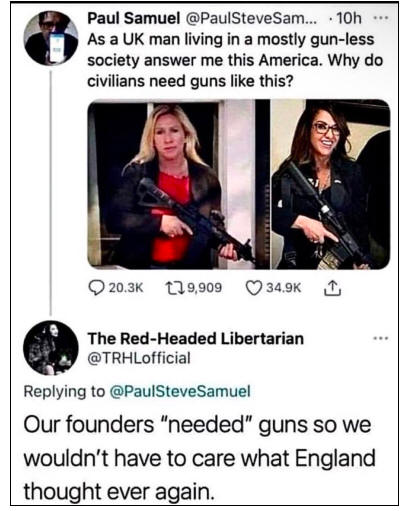The height and width of the screenshot is (511, 412).
Task: Click the Paul Samuel display name
Action: coord(133,18)
